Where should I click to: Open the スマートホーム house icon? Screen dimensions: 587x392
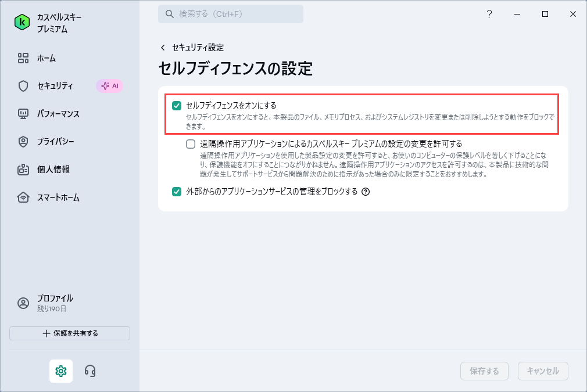(x=23, y=197)
